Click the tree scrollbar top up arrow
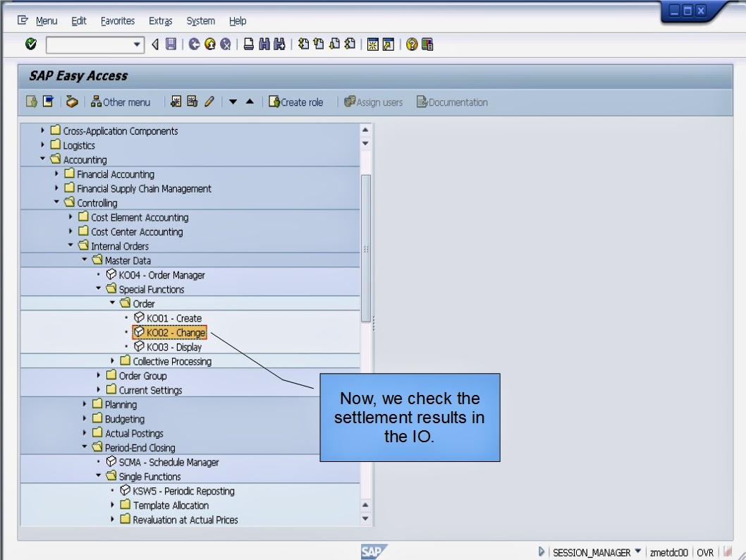The image size is (746, 560). pos(365,129)
